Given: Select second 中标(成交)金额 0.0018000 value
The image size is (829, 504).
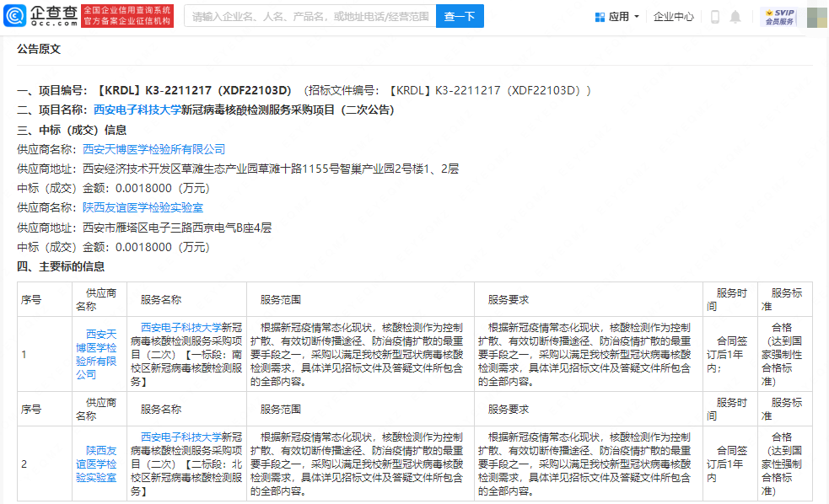Looking at the screenshot, I should click(143, 247).
